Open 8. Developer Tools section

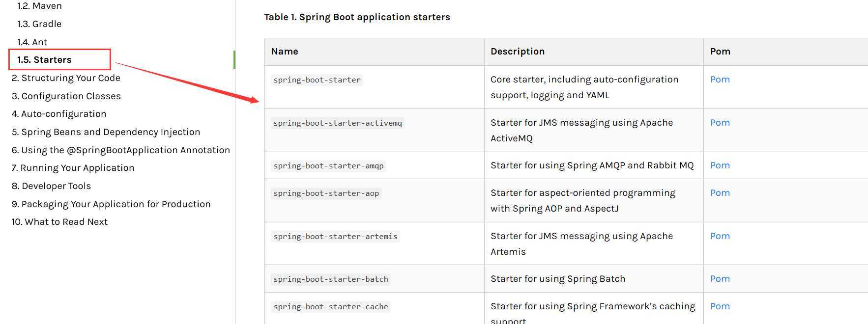coord(51,186)
